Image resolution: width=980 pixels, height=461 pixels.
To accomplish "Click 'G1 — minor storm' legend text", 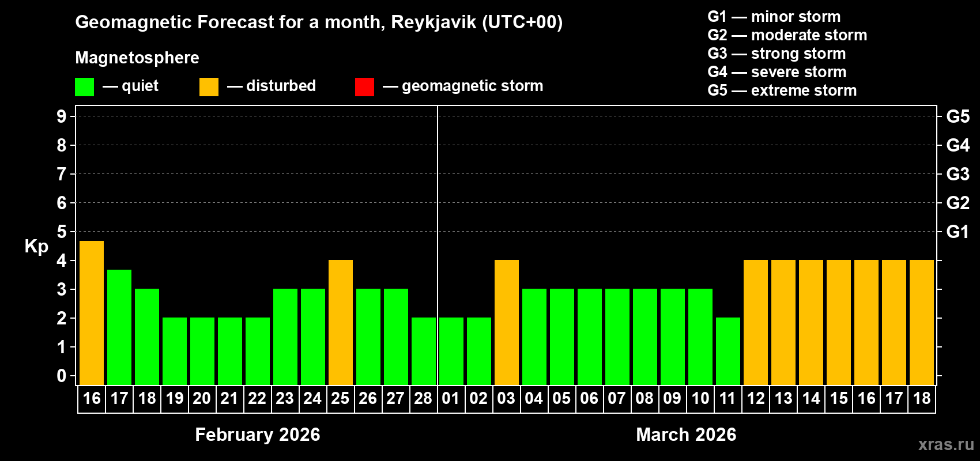I will [x=774, y=17].
